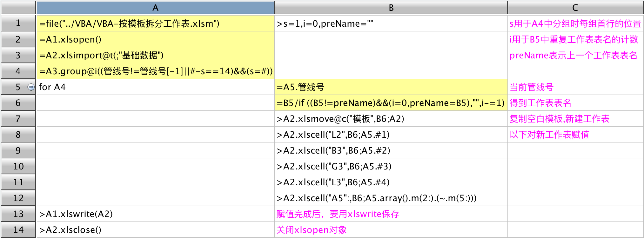This screenshot has height=238, width=644.
Task: Select the A3.group@i formula cell
Action: (x=155, y=71)
